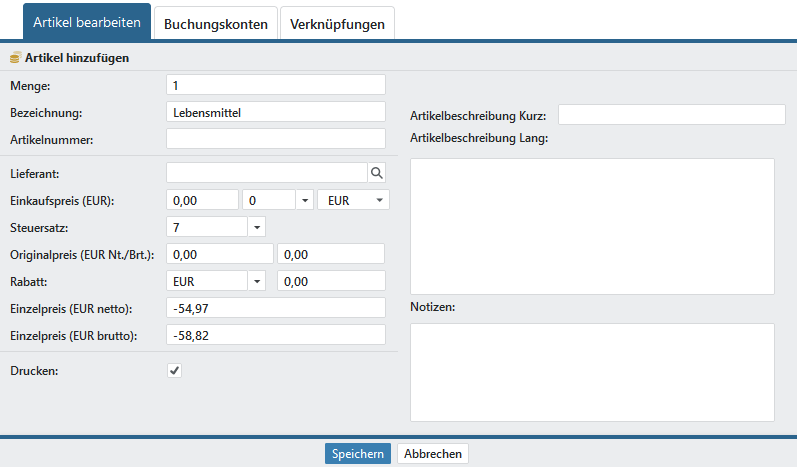This screenshot has height=467, width=797.
Task: Focus the Einzelpreis (EUR brutto) field
Action: (x=275, y=336)
